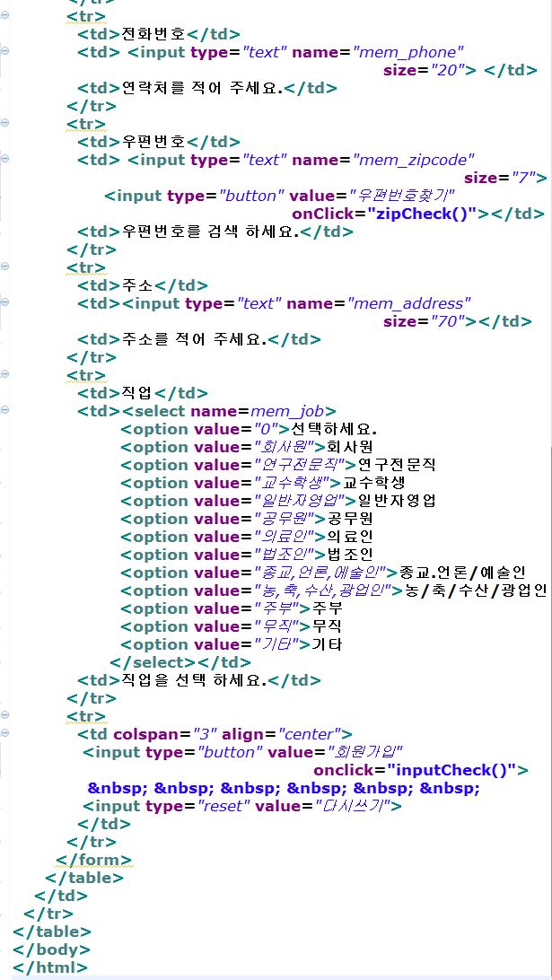
Task: Click the "zipCheck()" onClick handler
Action: tap(423, 214)
